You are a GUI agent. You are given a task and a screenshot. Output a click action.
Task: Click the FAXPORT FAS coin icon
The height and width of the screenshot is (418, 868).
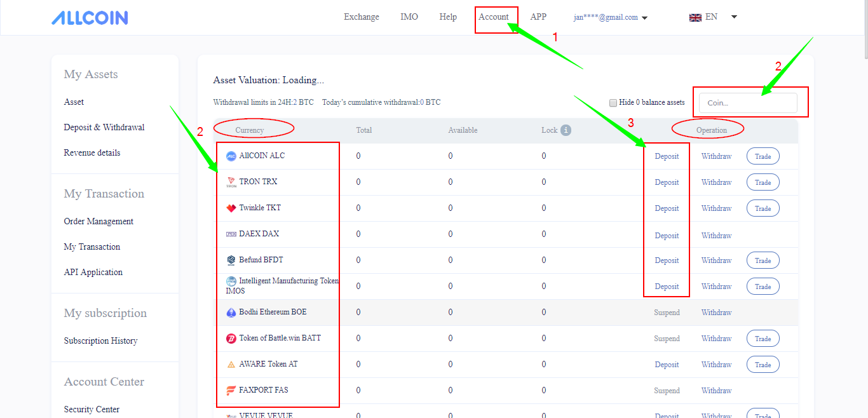point(231,391)
